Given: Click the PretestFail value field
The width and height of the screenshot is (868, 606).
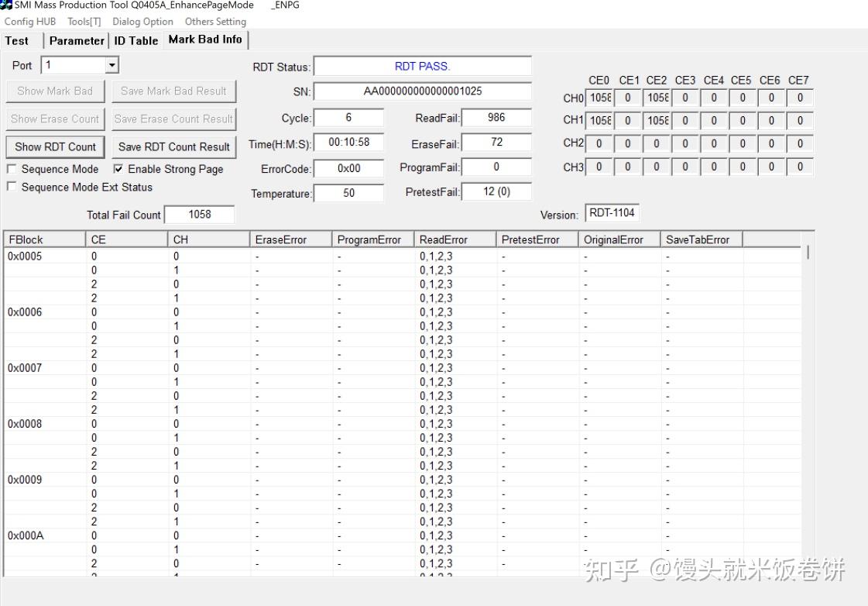Looking at the screenshot, I should tap(496, 191).
